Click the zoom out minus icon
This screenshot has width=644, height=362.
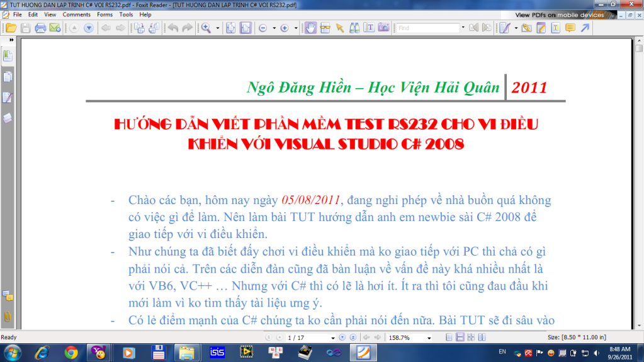(263, 28)
